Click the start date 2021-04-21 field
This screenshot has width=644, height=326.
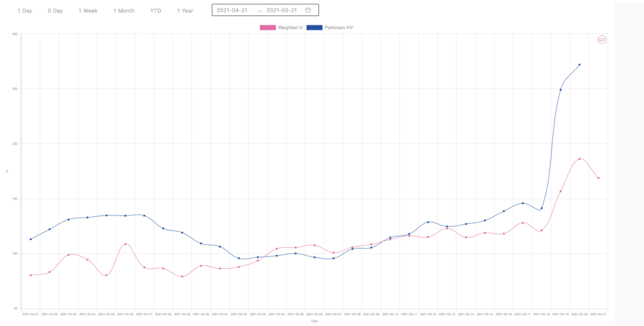232,10
